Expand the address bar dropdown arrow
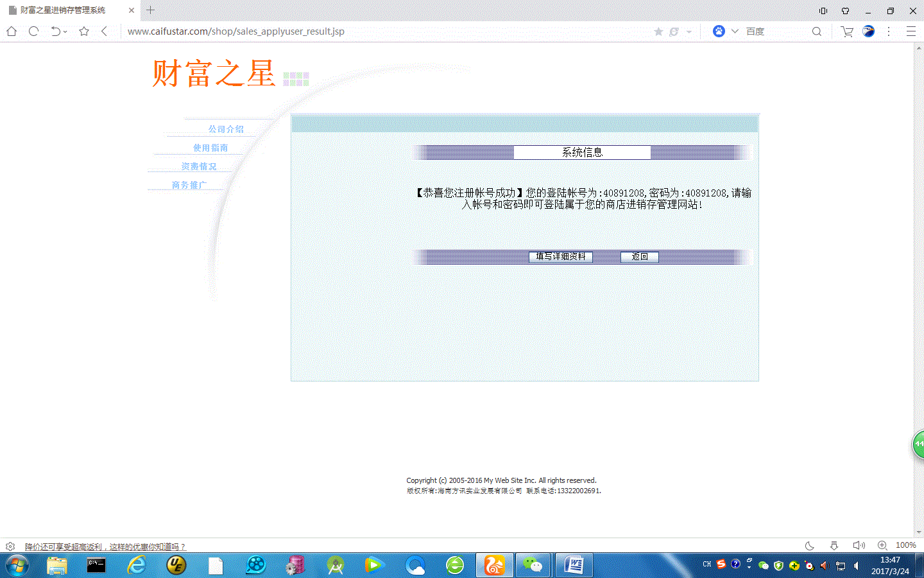This screenshot has width=924, height=578. pos(689,32)
